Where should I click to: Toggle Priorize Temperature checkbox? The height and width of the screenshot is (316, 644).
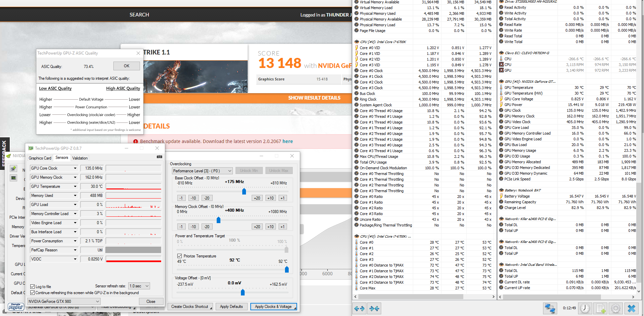[180, 256]
